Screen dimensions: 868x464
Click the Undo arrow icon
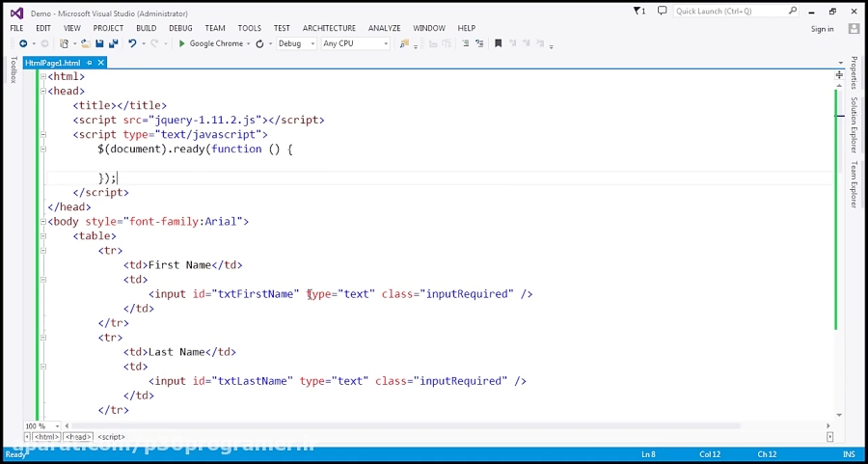(132, 43)
